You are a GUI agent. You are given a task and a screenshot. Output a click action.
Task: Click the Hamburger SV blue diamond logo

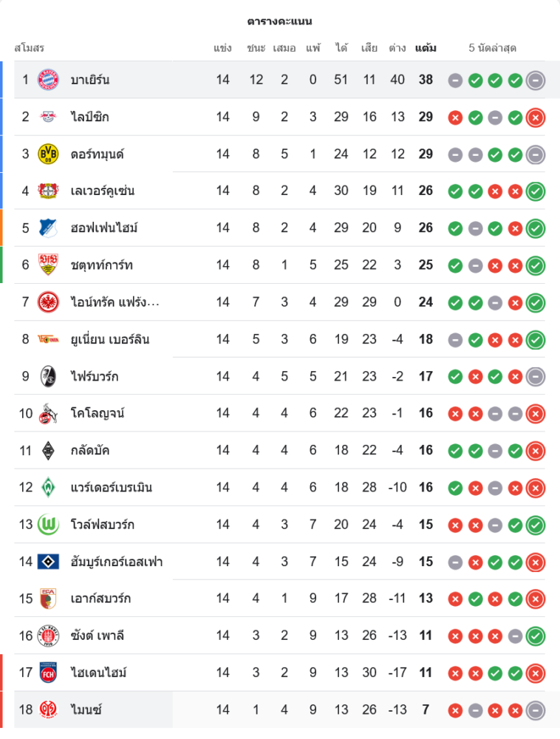[x=48, y=562]
